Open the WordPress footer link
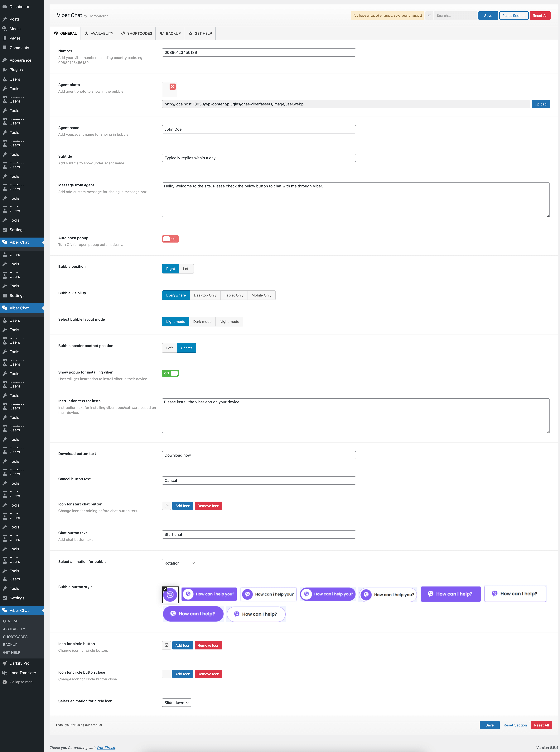The image size is (560, 752). click(x=105, y=747)
